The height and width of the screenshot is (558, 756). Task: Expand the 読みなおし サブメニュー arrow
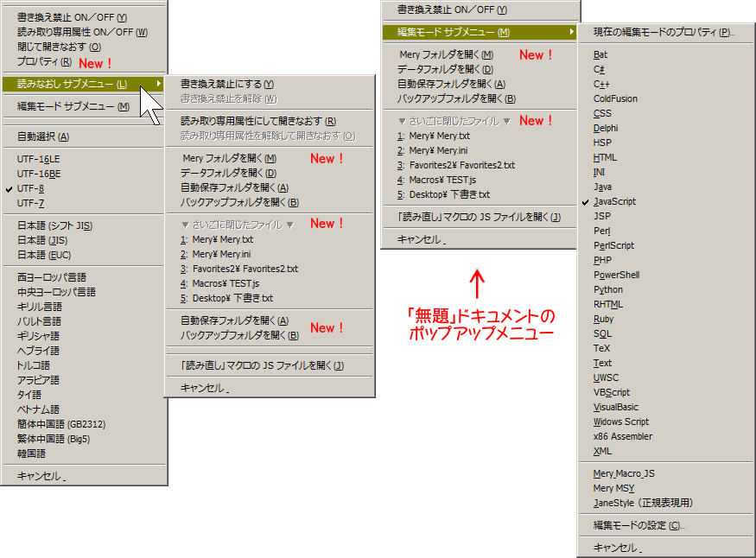point(158,84)
